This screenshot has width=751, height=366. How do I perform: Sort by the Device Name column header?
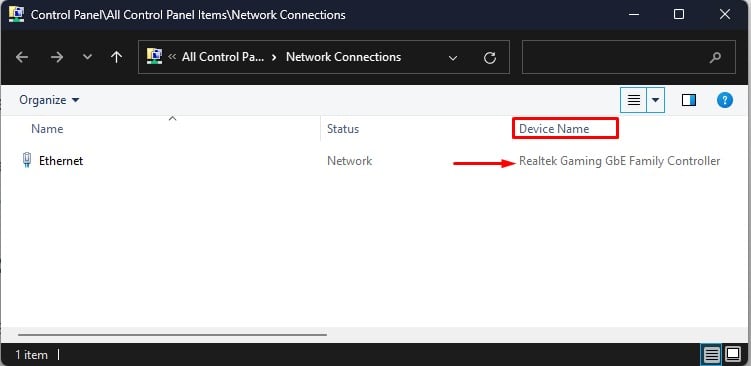(554, 129)
